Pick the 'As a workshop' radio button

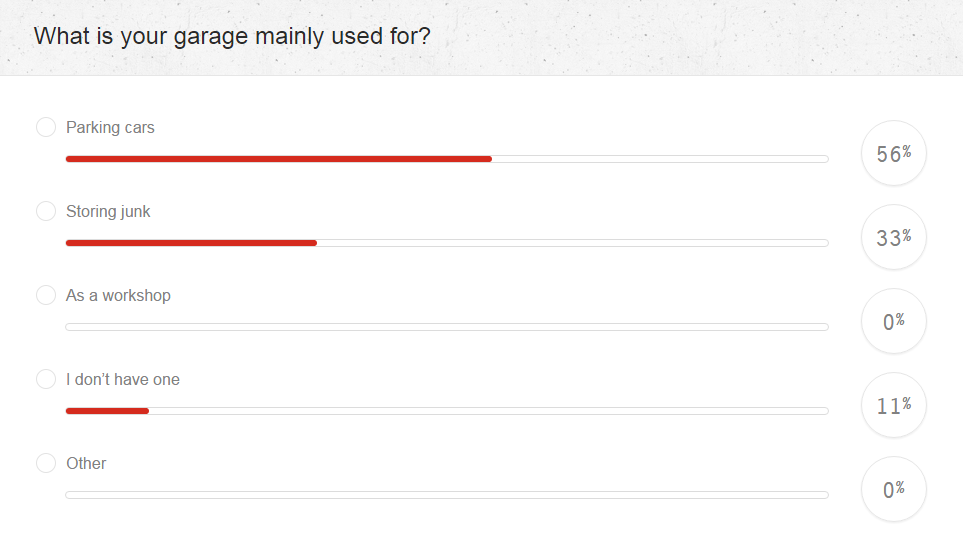pos(46,295)
